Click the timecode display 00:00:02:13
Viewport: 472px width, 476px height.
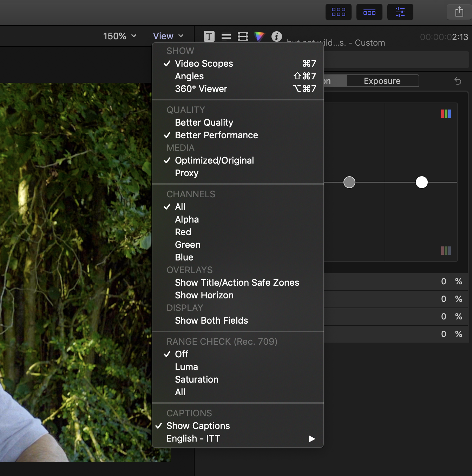(x=444, y=37)
